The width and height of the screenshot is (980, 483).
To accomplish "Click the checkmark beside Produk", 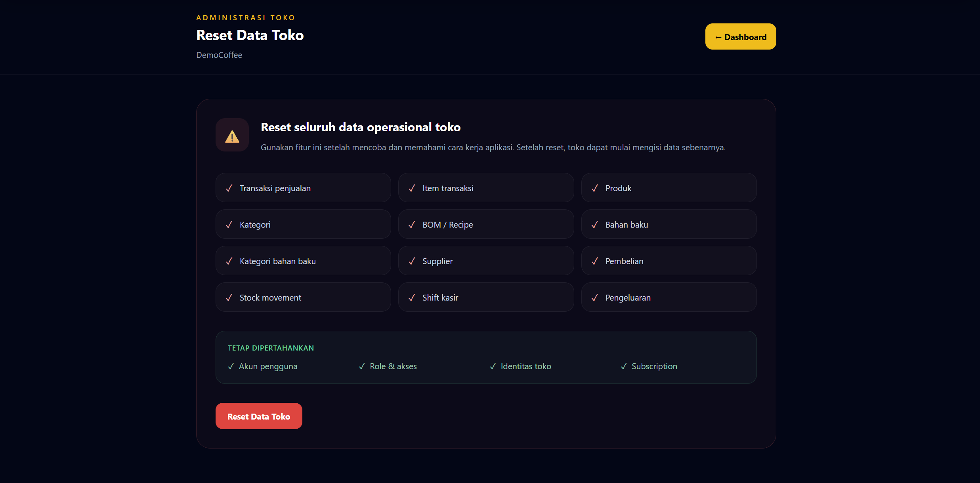I will coord(595,188).
